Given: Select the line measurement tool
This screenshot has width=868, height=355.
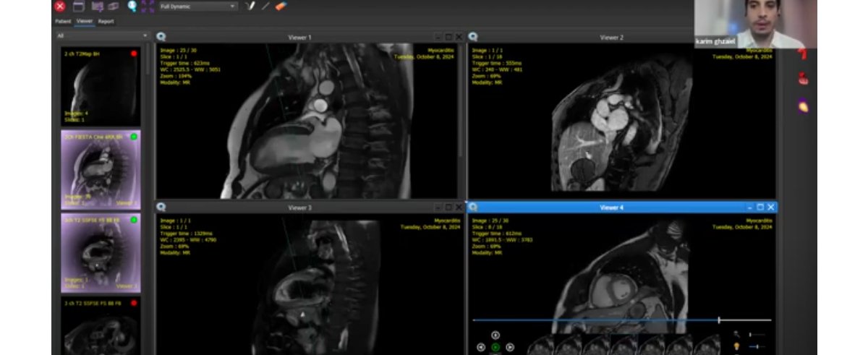Looking at the screenshot, I should [x=265, y=6].
